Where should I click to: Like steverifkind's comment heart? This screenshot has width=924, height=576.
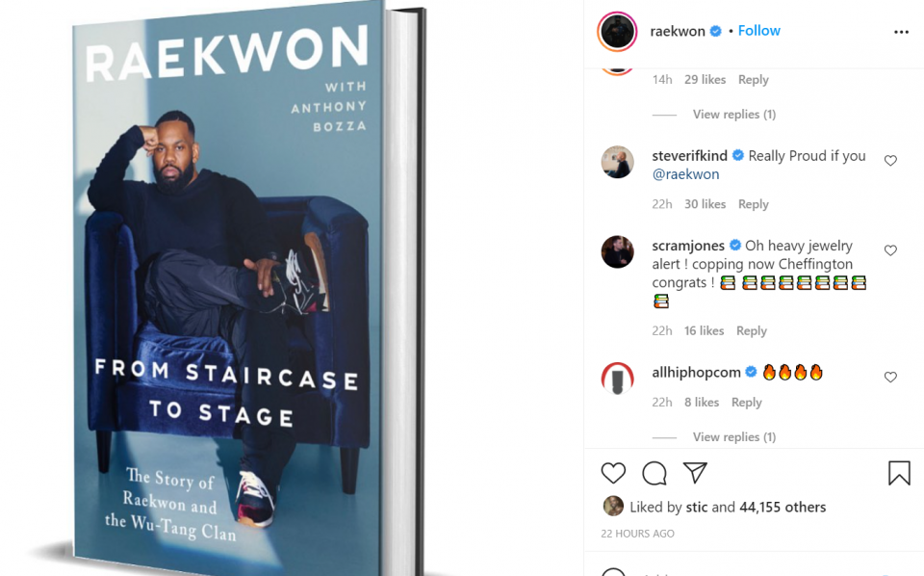[x=890, y=160]
